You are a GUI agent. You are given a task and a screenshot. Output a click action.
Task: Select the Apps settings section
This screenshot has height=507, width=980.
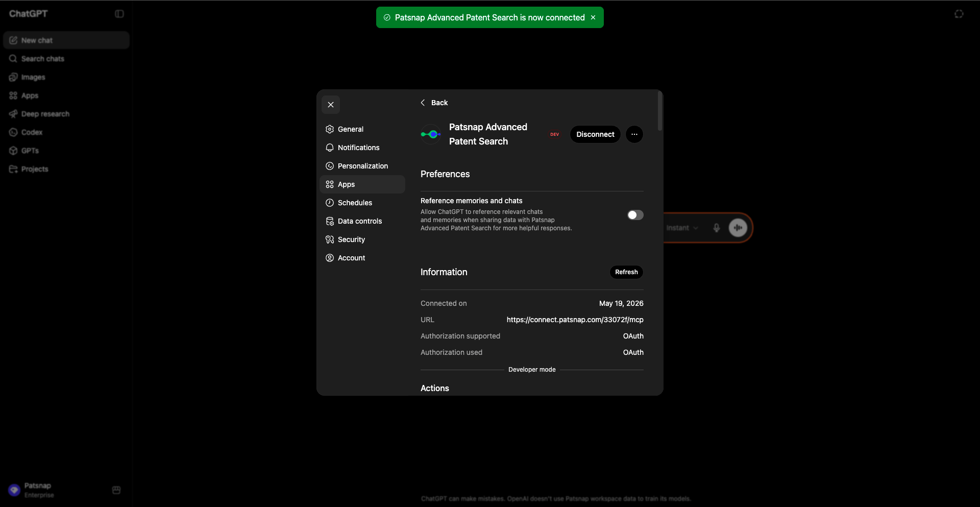tap(362, 184)
